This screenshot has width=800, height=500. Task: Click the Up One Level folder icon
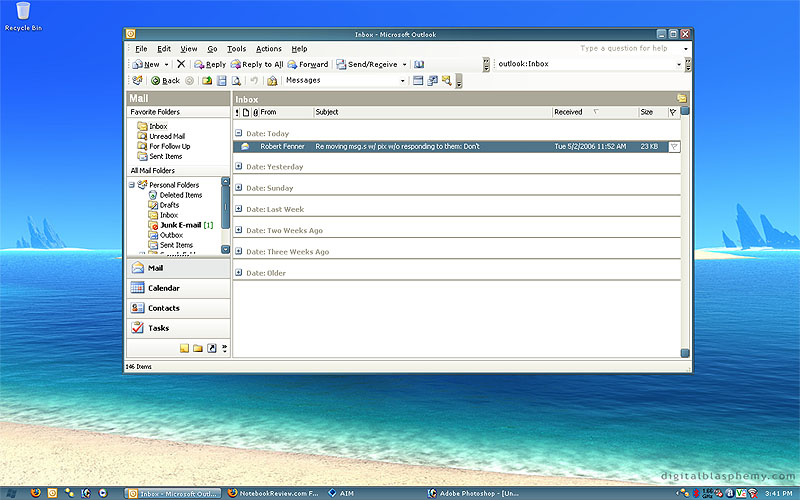click(x=207, y=81)
